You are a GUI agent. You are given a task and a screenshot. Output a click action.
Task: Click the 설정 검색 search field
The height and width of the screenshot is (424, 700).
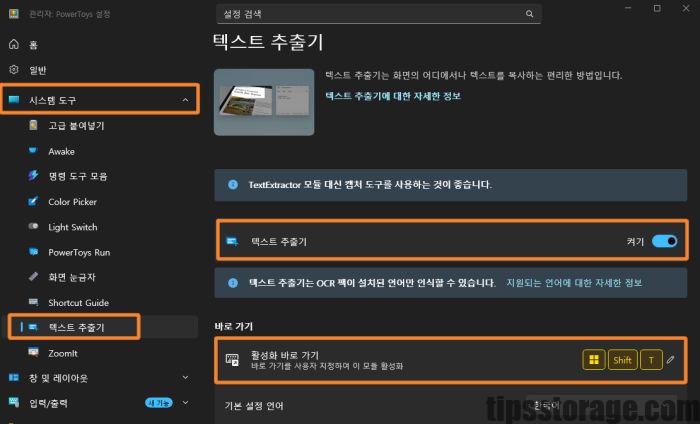pos(379,14)
